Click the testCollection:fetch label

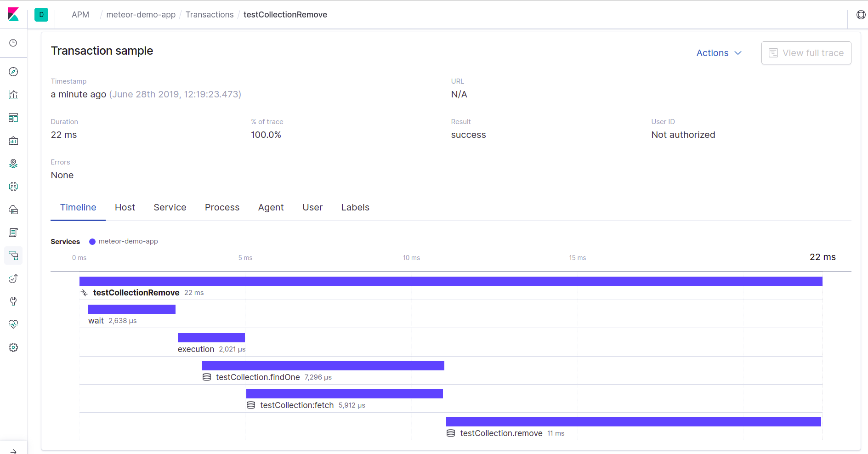coord(297,405)
